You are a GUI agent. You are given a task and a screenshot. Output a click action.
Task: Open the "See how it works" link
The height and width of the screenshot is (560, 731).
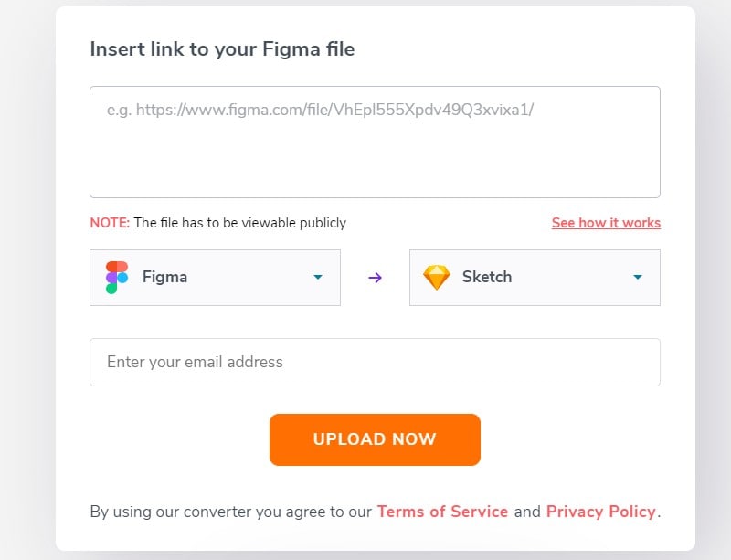(x=606, y=223)
